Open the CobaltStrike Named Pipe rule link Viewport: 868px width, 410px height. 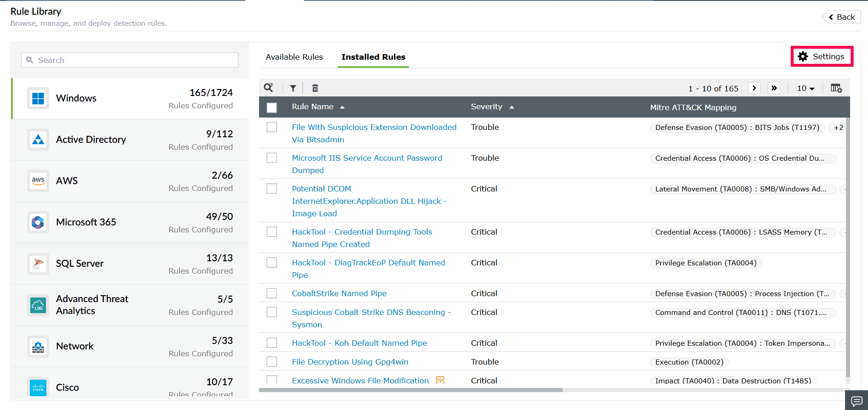pos(339,293)
